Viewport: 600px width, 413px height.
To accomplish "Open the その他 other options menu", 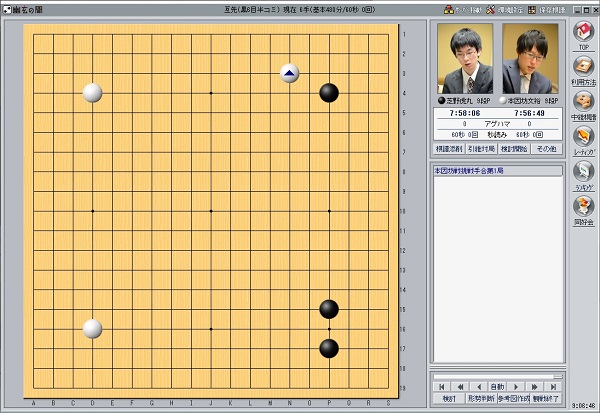I will (x=547, y=148).
